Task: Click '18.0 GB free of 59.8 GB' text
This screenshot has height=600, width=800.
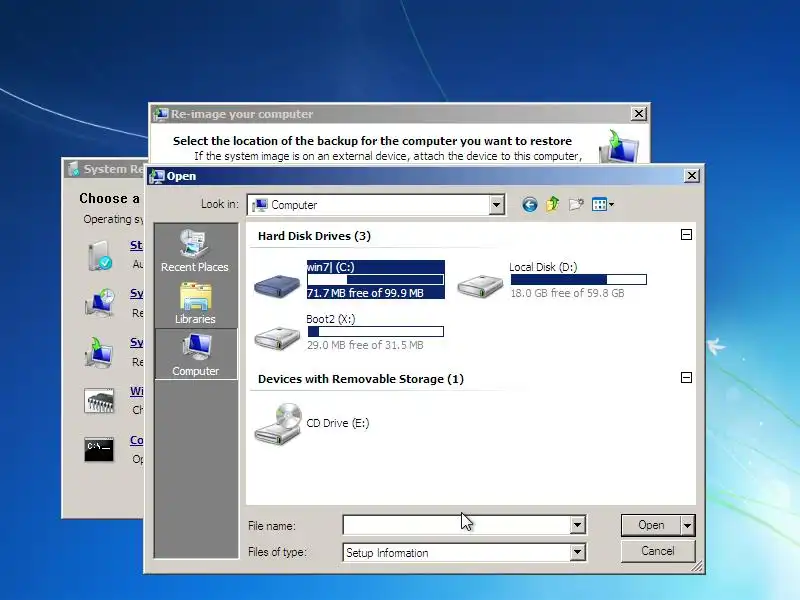Action: coord(567,293)
